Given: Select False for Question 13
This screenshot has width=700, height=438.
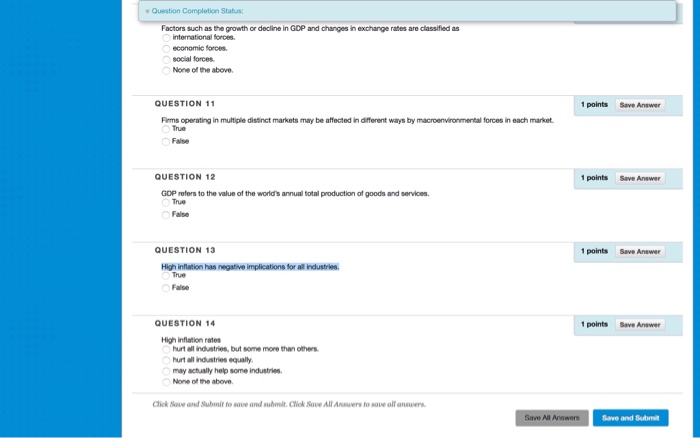Looking at the screenshot, I should click(x=166, y=288).
